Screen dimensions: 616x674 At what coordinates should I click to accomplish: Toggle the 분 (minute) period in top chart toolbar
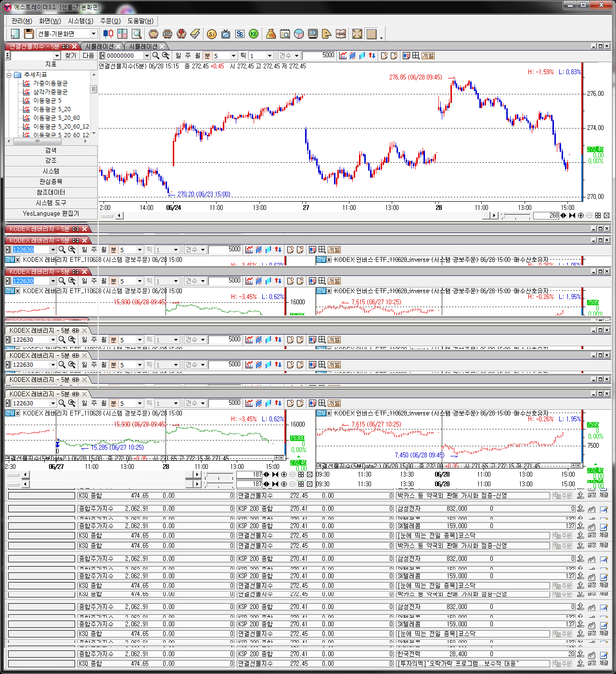(207, 56)
